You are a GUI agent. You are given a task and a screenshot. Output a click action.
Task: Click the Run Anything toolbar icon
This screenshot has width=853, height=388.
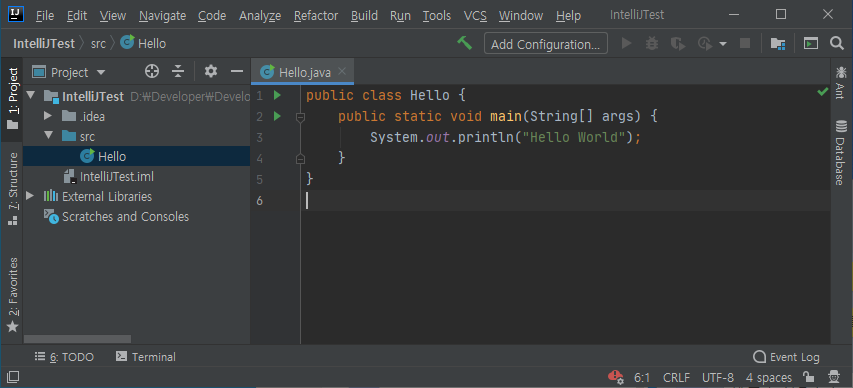pyautogui.click(x=811, y=44)
